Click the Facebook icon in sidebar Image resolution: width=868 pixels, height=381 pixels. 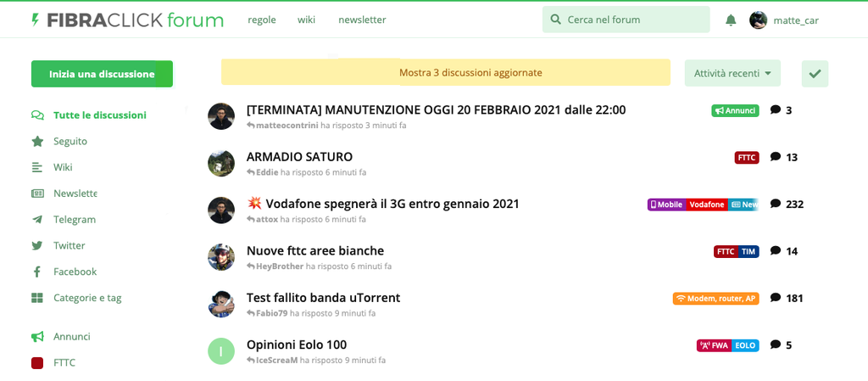coord(37,272)
